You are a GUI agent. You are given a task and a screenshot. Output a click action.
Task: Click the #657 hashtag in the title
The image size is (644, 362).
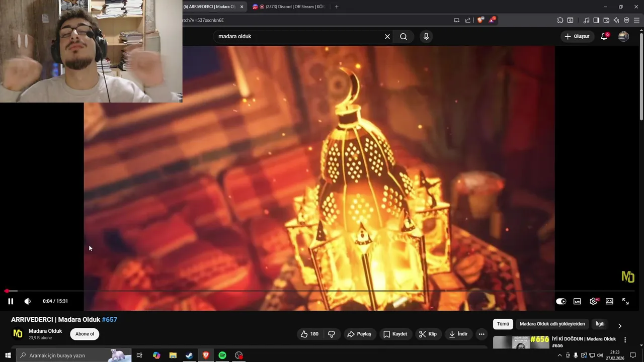click(x=109, y=319)
